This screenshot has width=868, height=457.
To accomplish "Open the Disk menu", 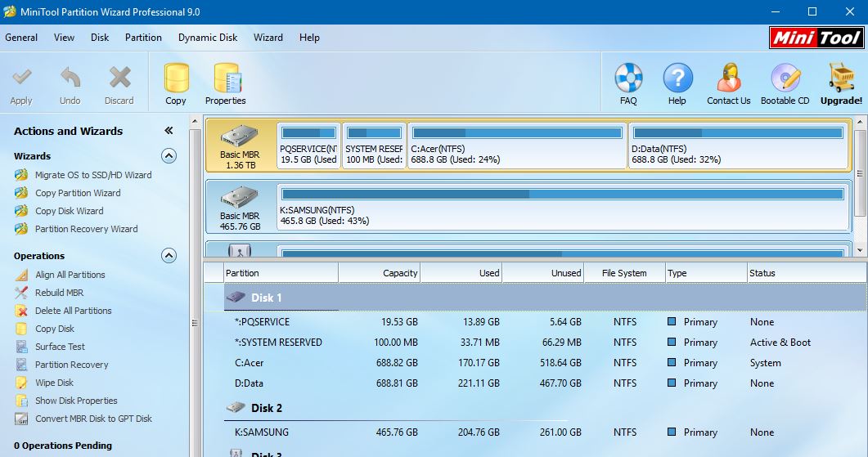I will (x=100, y=38).
